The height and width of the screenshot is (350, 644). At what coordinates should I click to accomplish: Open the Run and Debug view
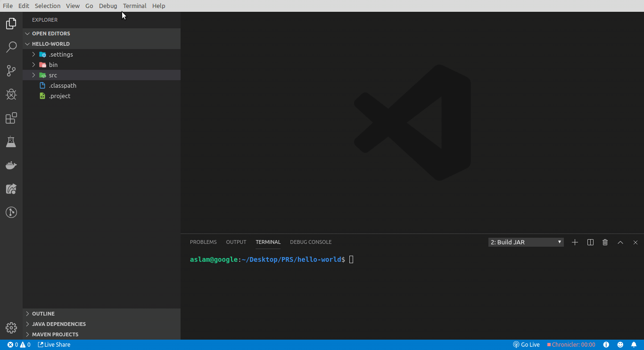(x=11, y=94)
